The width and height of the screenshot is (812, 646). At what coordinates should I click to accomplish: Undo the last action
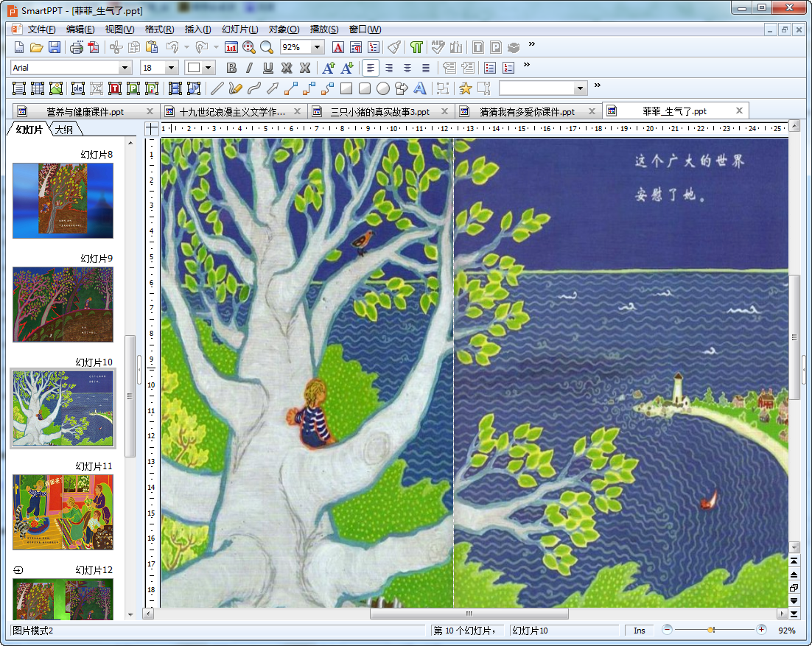point(172,48)
